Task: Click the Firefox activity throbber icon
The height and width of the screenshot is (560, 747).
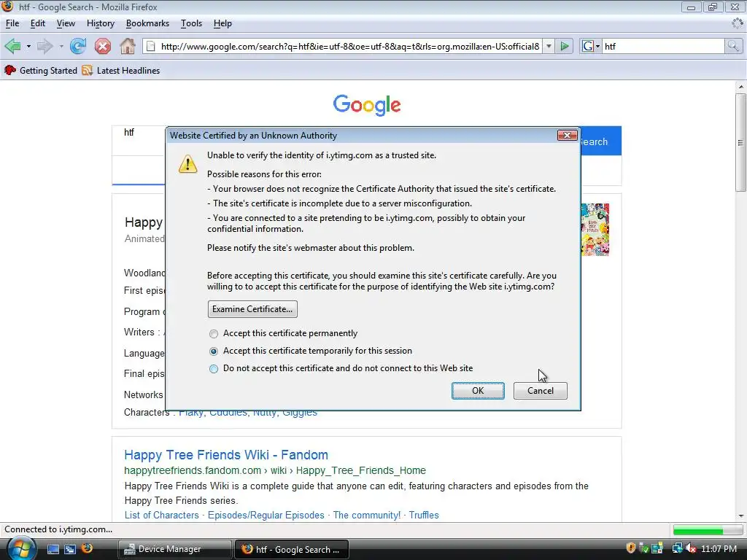Action: coord(738,23)
